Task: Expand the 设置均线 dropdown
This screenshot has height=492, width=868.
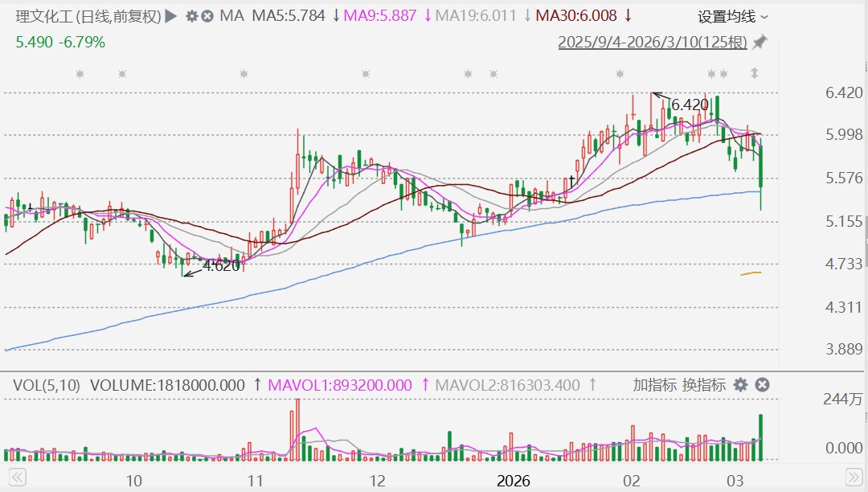Action: click(732, 16)
